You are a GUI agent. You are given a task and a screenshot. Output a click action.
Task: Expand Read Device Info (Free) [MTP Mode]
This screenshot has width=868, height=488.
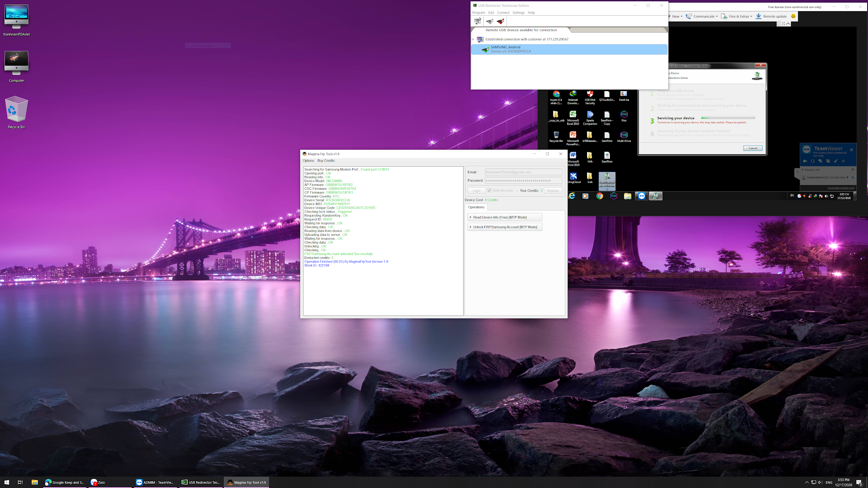(504, 217)
